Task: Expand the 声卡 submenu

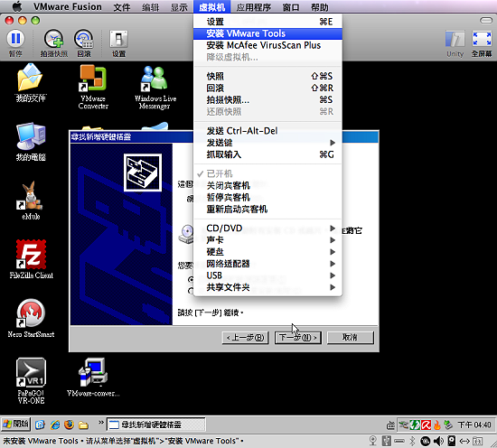Action: click(x=267, y=240)
